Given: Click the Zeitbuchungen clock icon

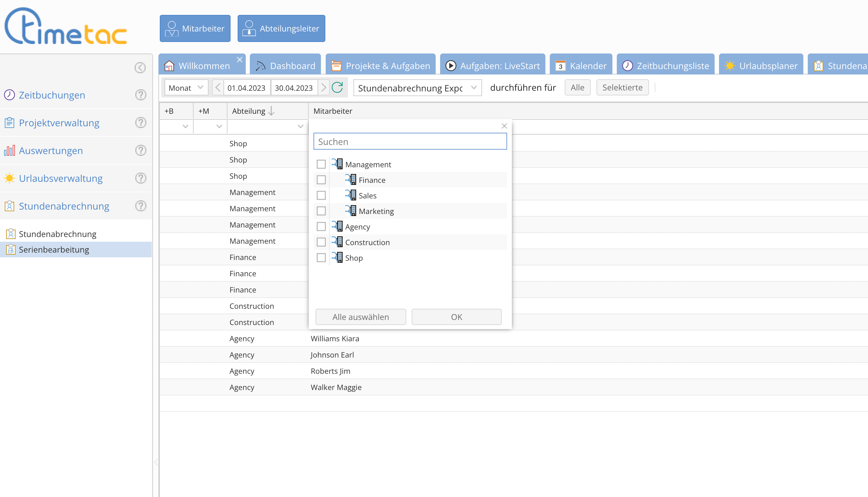Looking at the screenshot, I should [9, 94].
